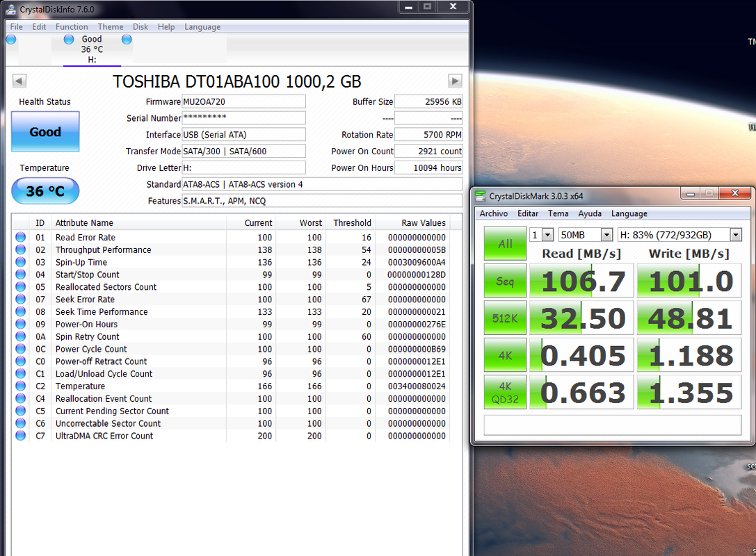Screen dimensions: 756x556
Task: Click status circle for Throughput Performance
Action: [x=21, y=250]
